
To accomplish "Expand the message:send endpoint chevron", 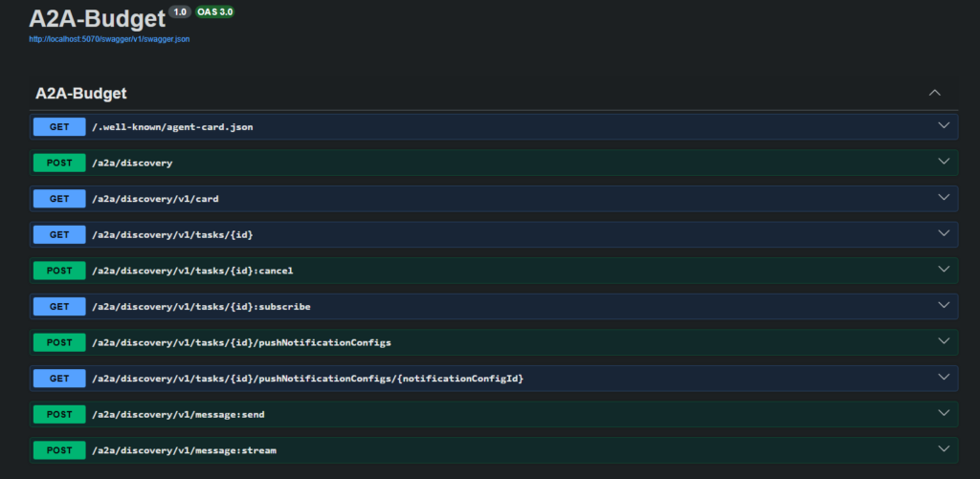I will click(944, 414).
